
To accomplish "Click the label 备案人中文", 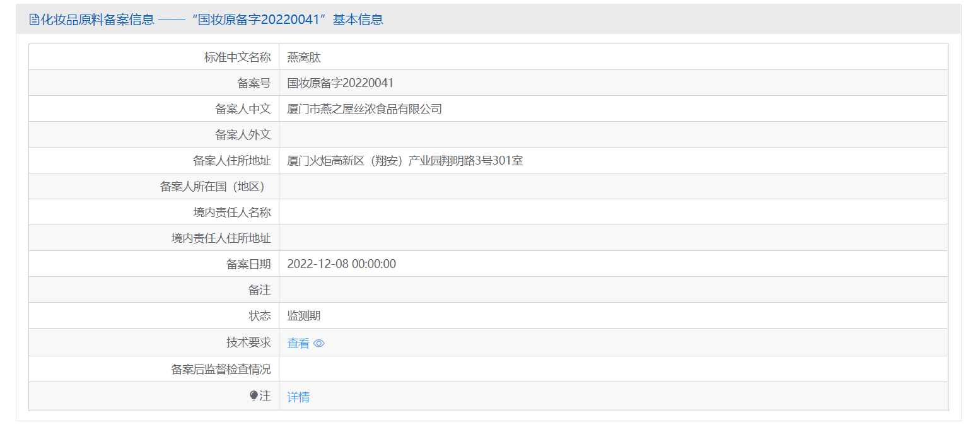I will 243,109.
